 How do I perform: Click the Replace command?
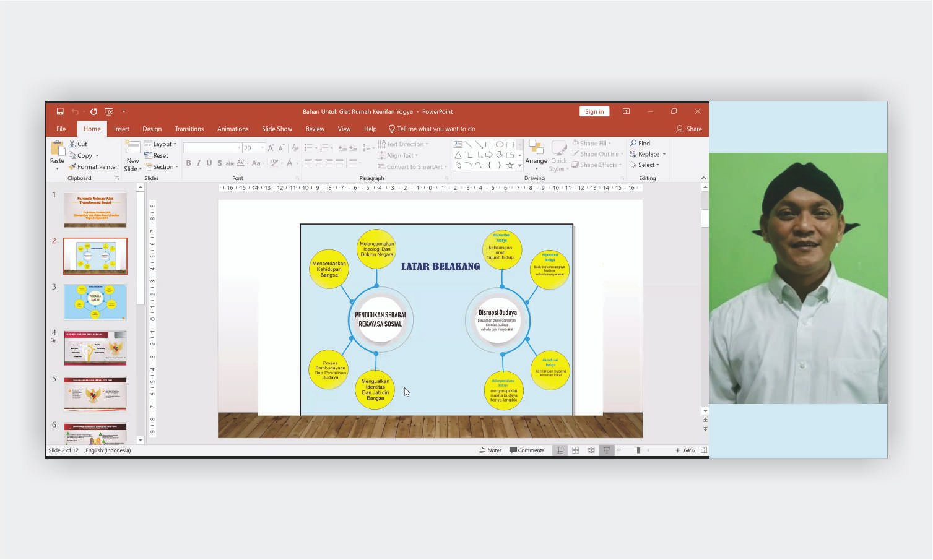point(644,154)
